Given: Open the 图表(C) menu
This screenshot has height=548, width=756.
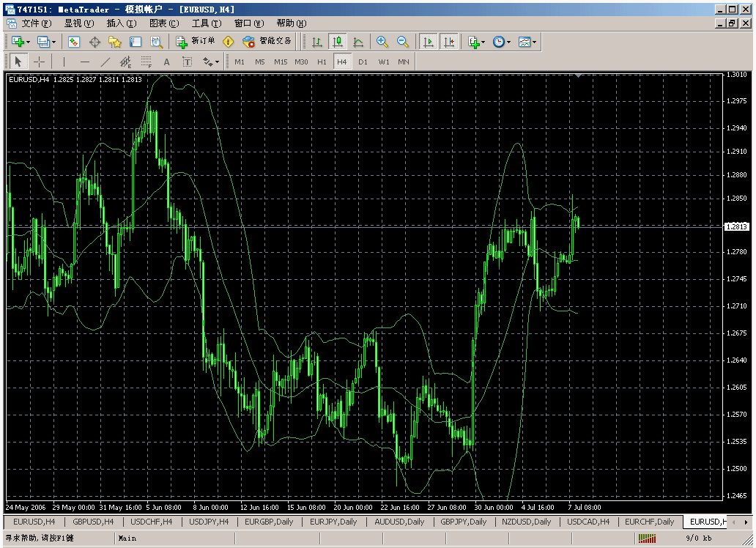Looking at the screenshot, I should tap(163, 23).
